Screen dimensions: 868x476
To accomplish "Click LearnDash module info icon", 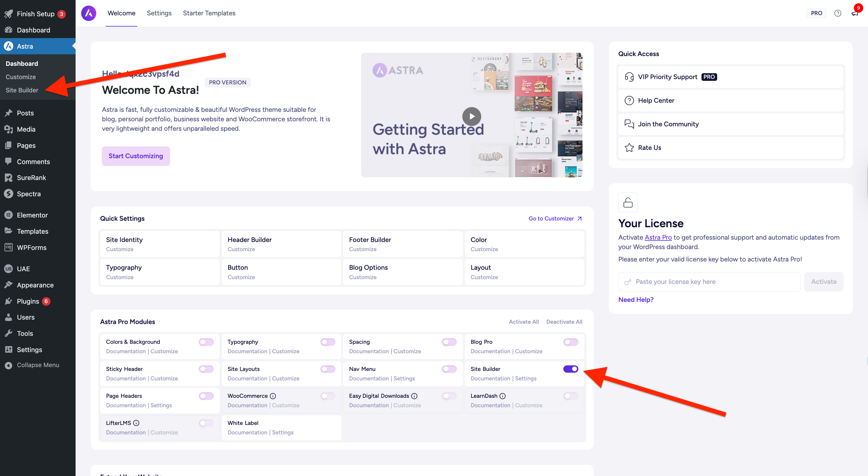I will pos(502,396).
